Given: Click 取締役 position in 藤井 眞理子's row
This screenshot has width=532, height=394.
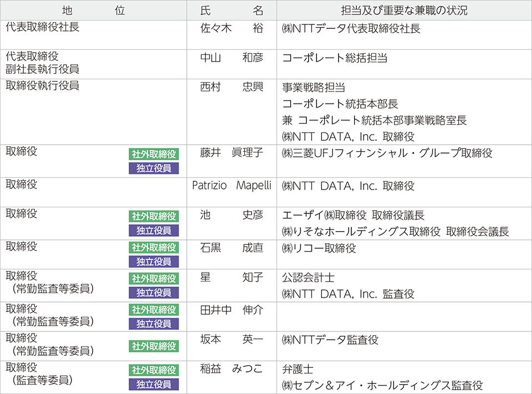Looking at the screenshot, I should pos(22,151).
